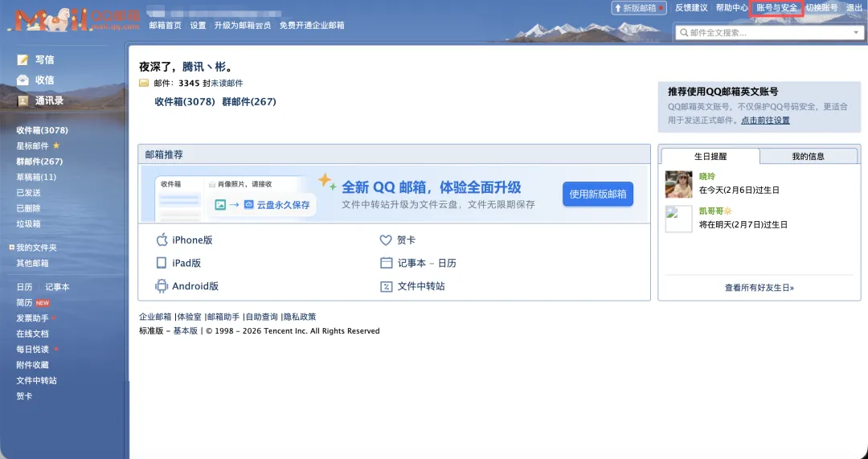Image resolution: width=868 pixels, height=459 pixels.
Task: Open 群邮件(267) in sidebar
Action: [39, 161]
